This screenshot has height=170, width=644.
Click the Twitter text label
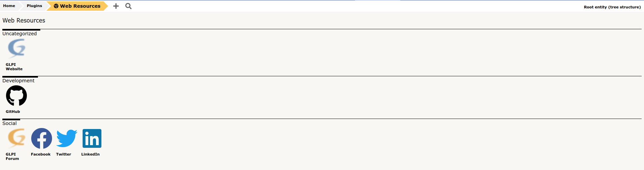coord(63,154)
